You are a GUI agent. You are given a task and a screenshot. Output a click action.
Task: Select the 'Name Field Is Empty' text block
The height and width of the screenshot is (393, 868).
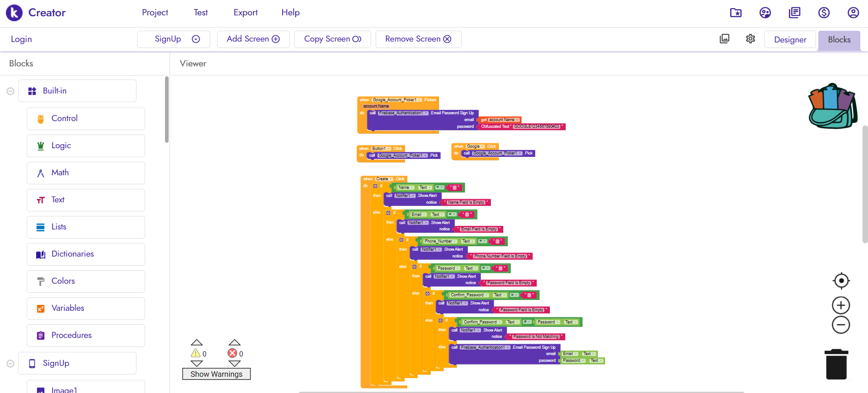click(466, 202)
